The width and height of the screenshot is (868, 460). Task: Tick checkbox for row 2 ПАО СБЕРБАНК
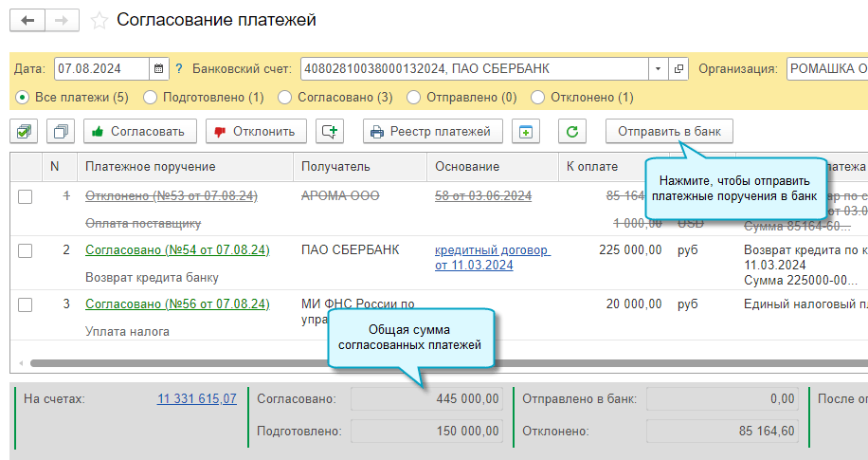[x=25, y=251]
